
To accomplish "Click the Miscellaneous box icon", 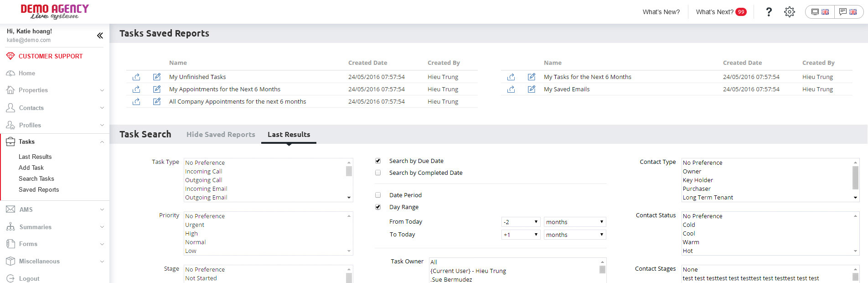I will [x=10, y=261].
